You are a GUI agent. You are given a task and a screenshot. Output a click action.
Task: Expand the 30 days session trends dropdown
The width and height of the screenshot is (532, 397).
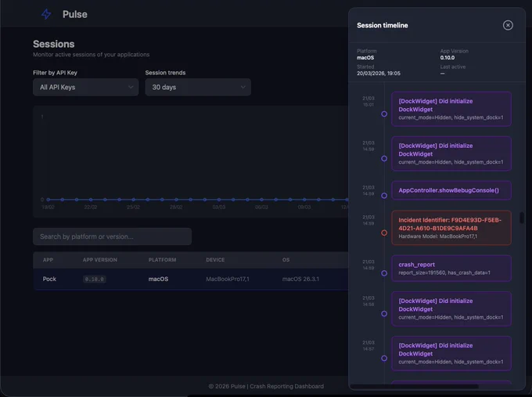[198, 87]
